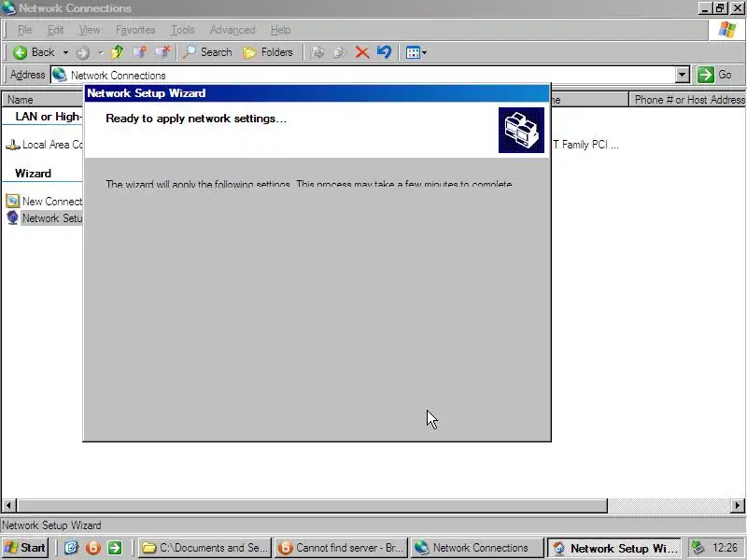Image resolution: width=747 pixels, height=560 pixels.
Task: Click the Copy To toolbar icon
Action: (x=339, y=52)
